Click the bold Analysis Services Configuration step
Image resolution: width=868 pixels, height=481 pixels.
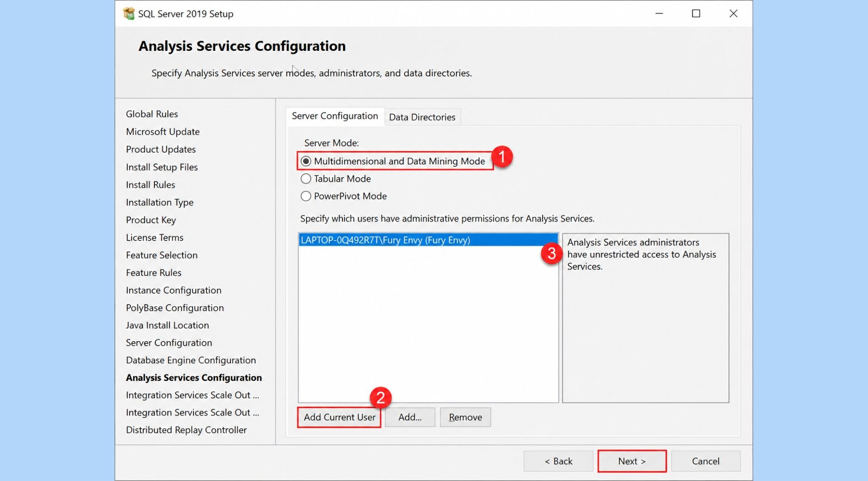[194, 377]
